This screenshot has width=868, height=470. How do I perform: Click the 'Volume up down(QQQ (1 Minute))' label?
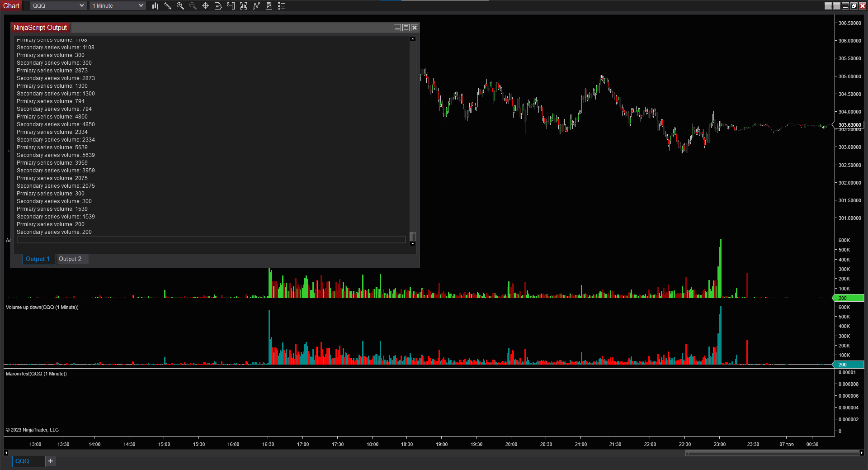tap(42, 308)
